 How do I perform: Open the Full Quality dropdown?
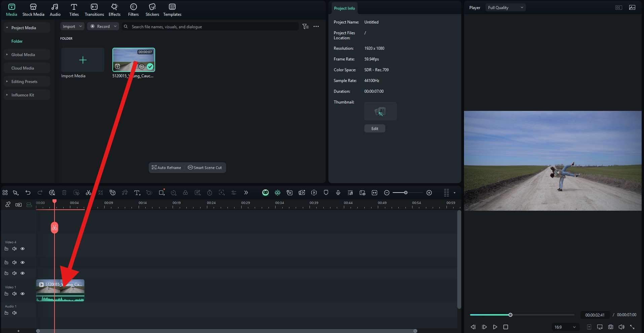coord(505,7)
